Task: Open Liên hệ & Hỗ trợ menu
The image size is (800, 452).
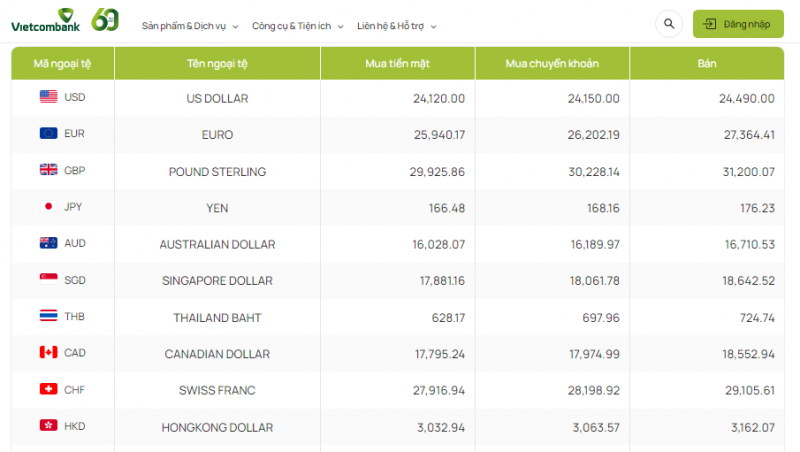Action: [x=390, y=26]
